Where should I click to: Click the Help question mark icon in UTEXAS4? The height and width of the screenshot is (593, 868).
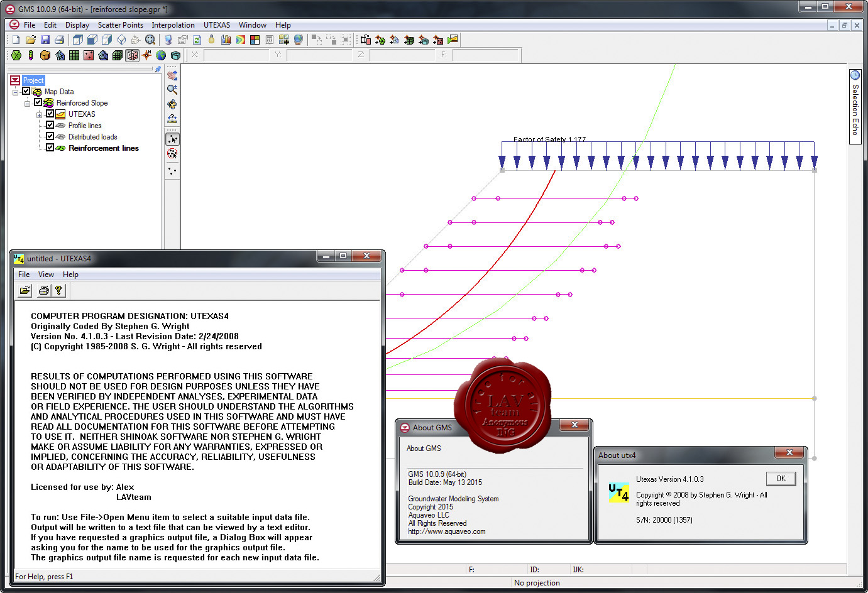(58, 290)
